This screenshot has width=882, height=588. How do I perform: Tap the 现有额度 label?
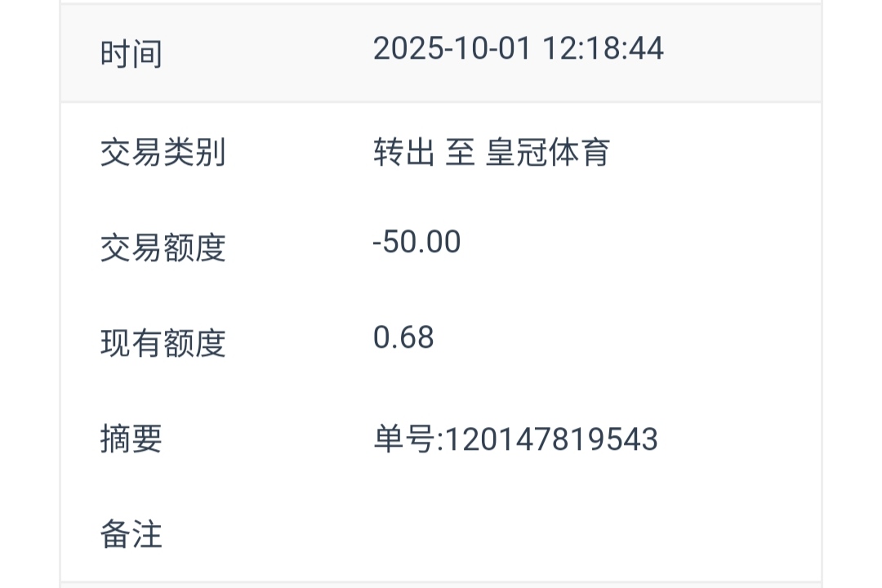163,344
